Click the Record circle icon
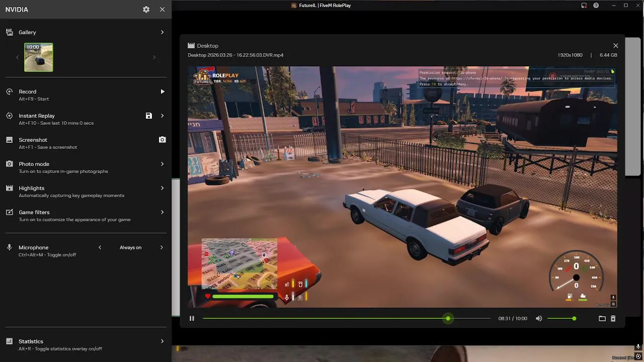Viewport: 644px width, 362px height. 9,92
